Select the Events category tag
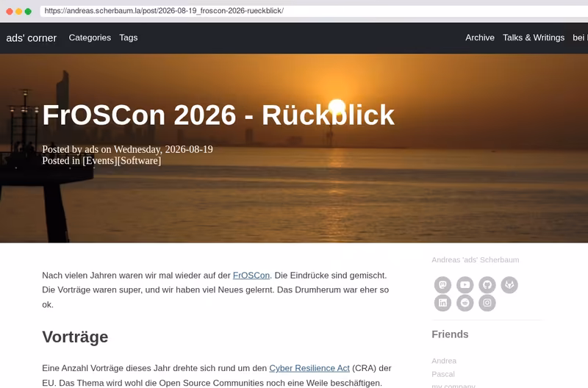The width and height of the screenshot is (588, 388). coord(100,160)
